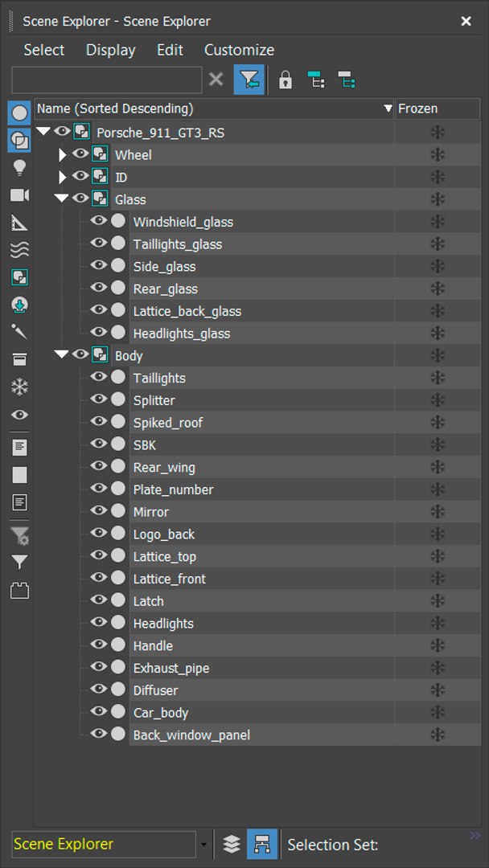Image resolution: width=489 pixels, height=868 pixels.
Task: Hide the Car_body object
Action: pyautogui.click(x=99, y=711)
